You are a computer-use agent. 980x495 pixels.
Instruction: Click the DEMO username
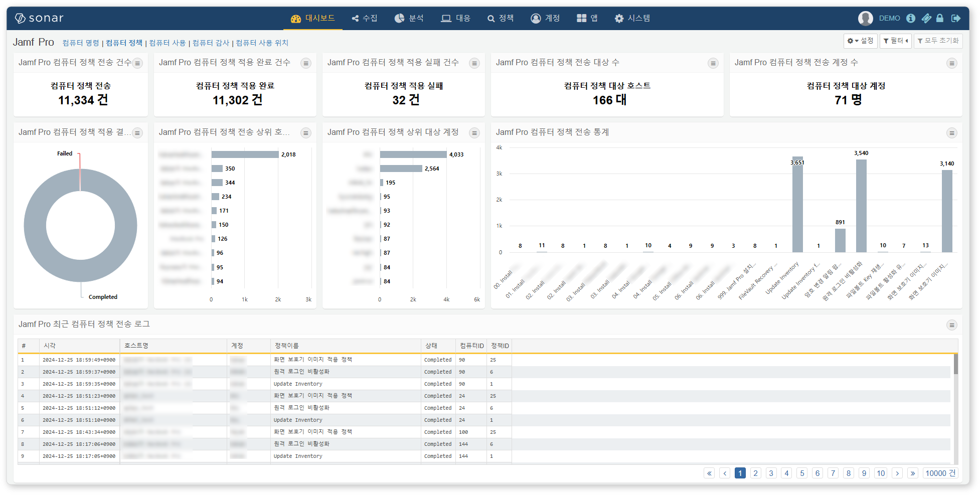click(889, 19)
